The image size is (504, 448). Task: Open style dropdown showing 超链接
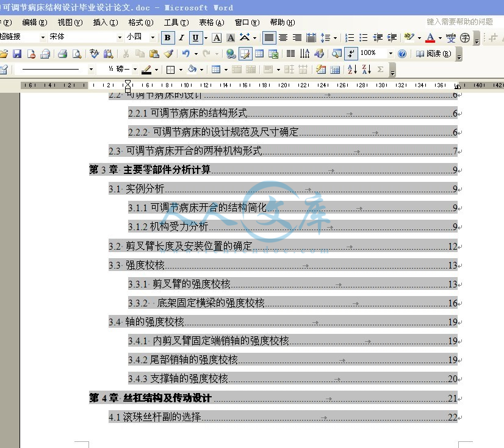tap(43, 38)
